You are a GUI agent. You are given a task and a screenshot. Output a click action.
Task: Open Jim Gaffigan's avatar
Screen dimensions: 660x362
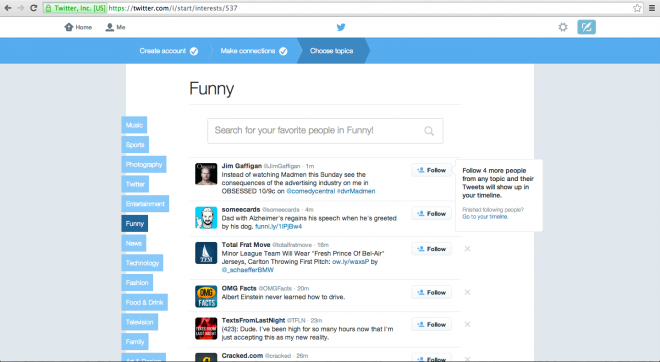pos(206,174)
